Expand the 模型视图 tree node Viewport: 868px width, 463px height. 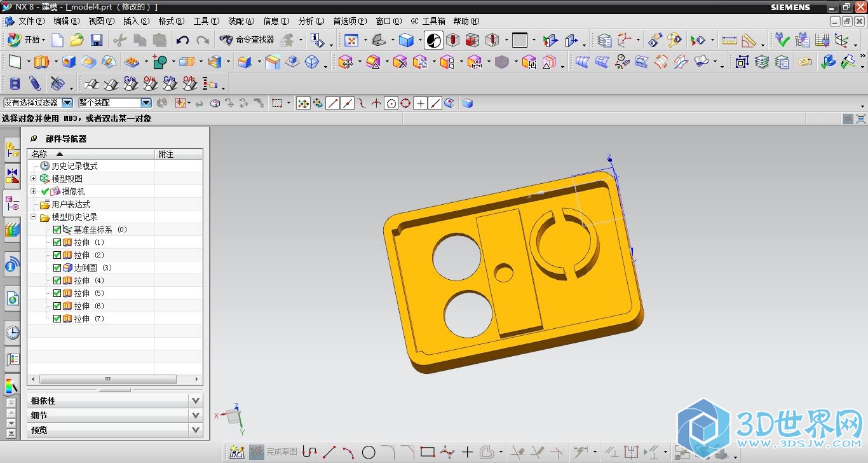34,179
